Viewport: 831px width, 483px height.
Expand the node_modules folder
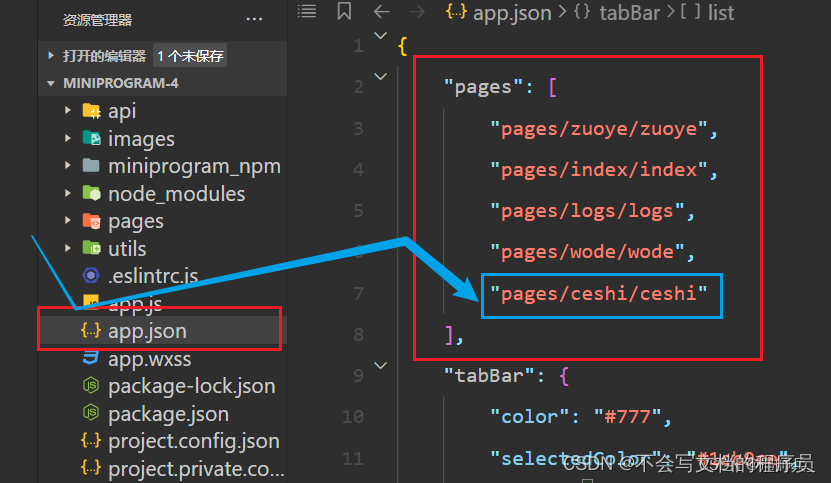(x=68, y=194)
